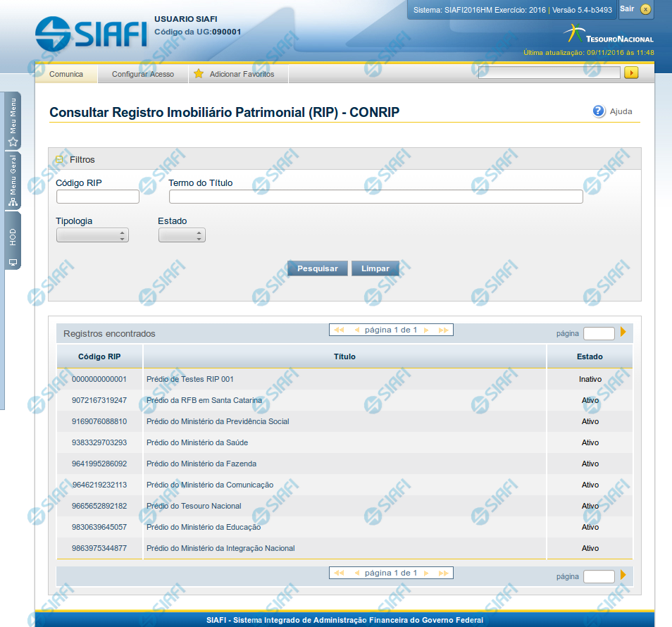Open the Tipologia dropdown
Viewport: 672px width, 627px height.
click(92, 235)
